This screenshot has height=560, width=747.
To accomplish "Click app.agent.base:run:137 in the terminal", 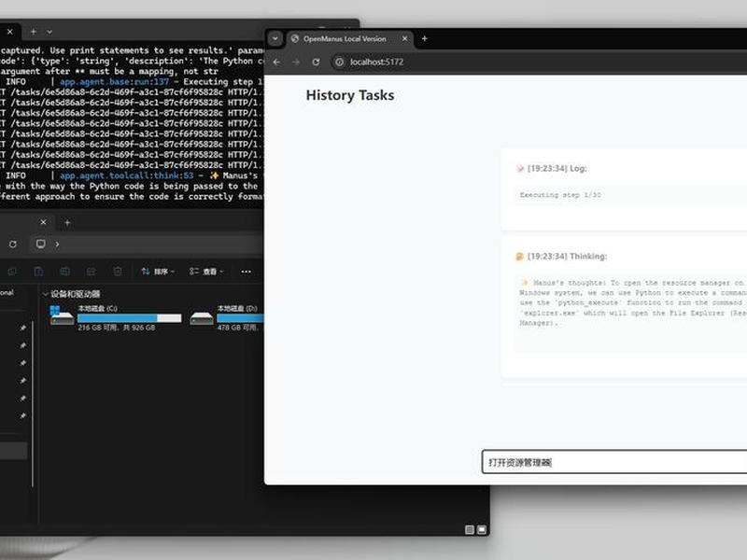I will [x=114, y=81].
